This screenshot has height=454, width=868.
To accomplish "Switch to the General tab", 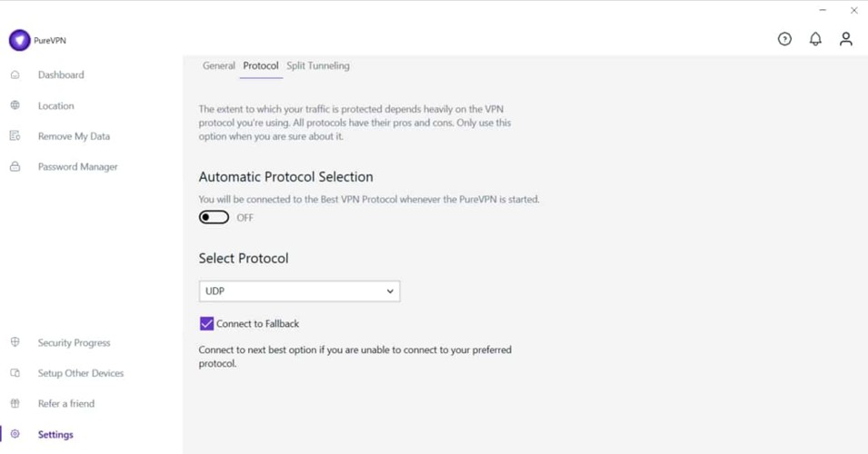I will (218, 66).
